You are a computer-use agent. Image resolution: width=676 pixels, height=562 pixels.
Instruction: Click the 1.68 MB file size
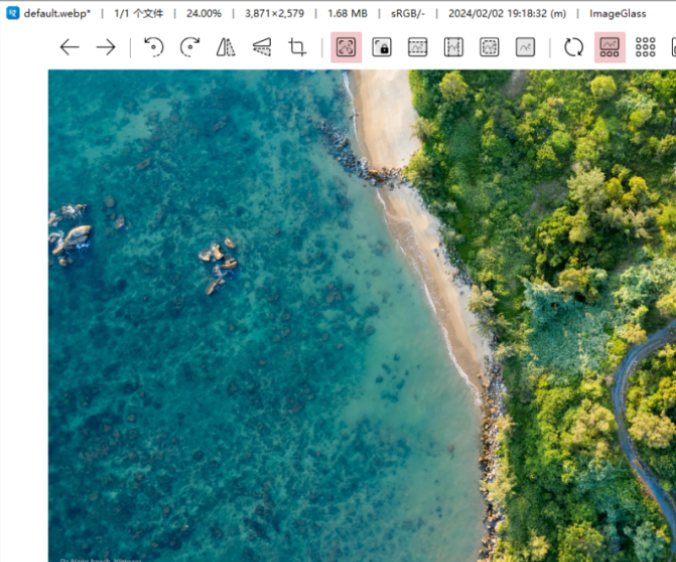pos(347,13)
